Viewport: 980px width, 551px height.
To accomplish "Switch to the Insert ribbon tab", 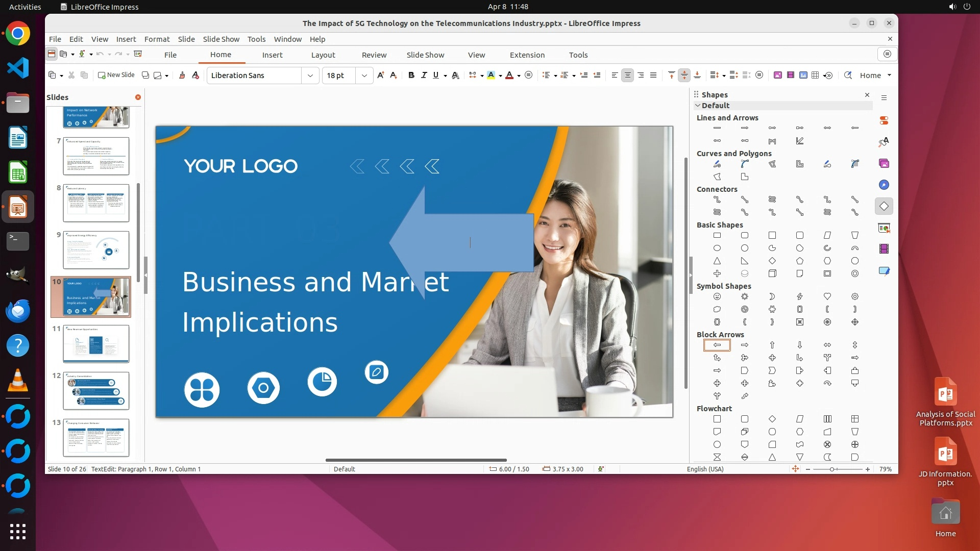I will point(272,55).
